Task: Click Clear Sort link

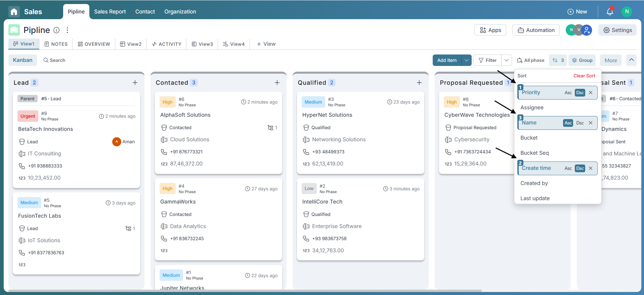Action: pos(584,76)
